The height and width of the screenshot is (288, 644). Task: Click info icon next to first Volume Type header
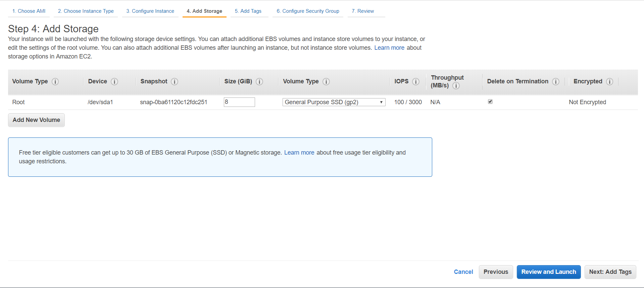pos(55,82)
